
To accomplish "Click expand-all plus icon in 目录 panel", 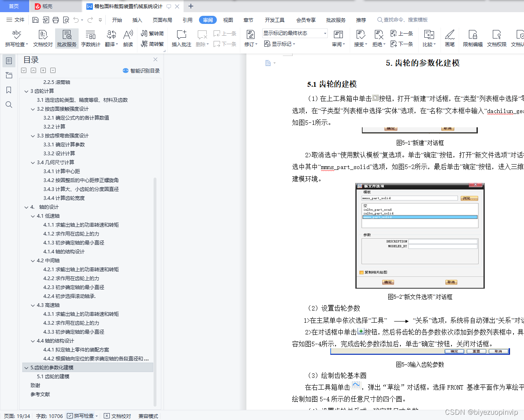I will [43, 71].
